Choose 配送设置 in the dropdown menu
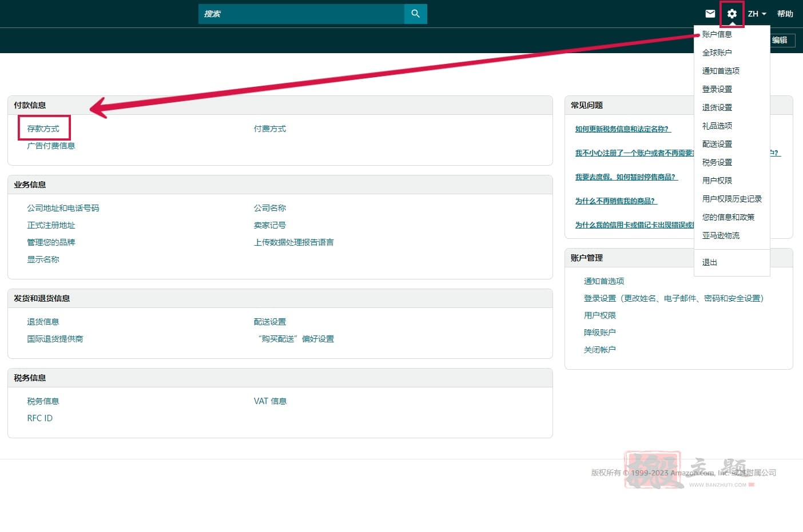Image resolution: width=803 pixels, height=532 pixels. [717, 144]
